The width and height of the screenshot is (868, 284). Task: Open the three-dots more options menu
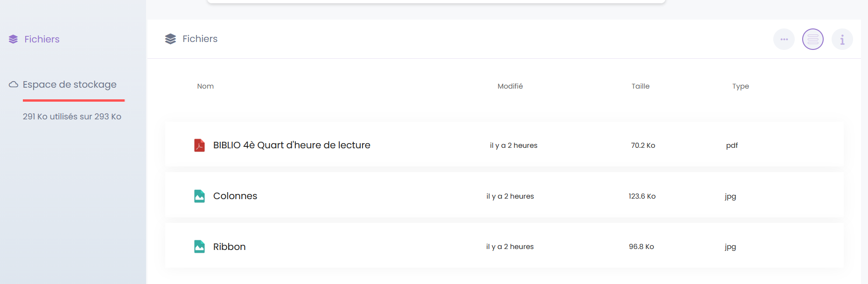coord(784,39)
